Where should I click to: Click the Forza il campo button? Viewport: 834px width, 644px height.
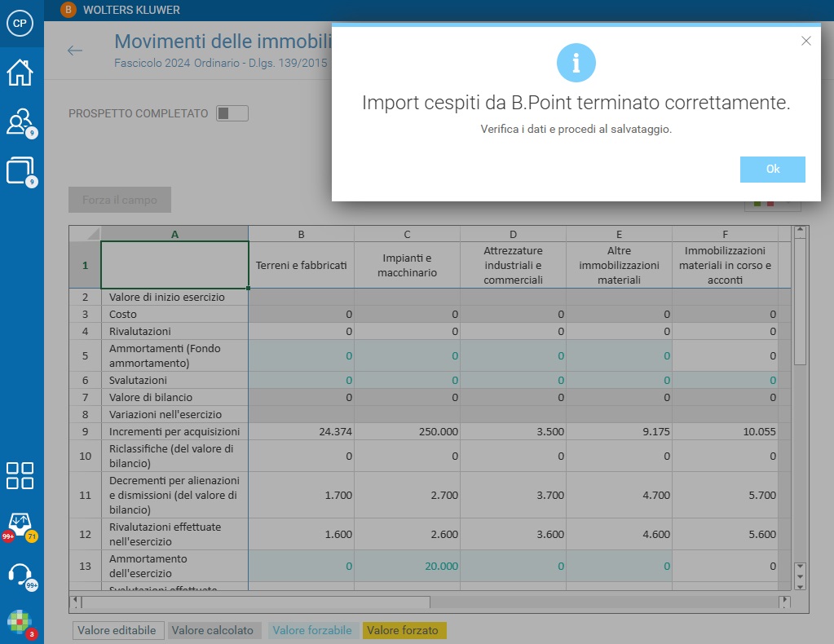pyautogui.click(x=120, y=200)
